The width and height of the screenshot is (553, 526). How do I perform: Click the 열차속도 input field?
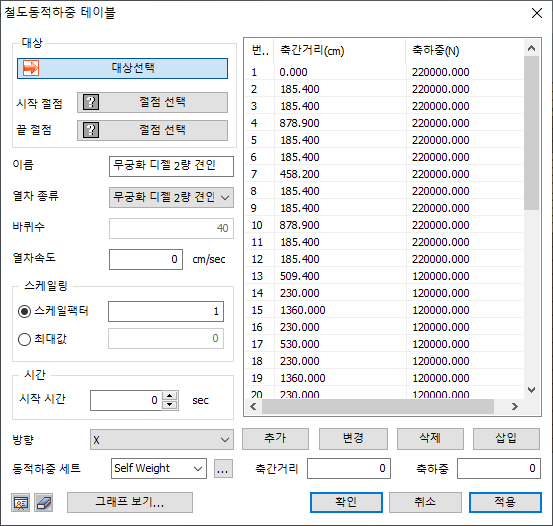146,259
